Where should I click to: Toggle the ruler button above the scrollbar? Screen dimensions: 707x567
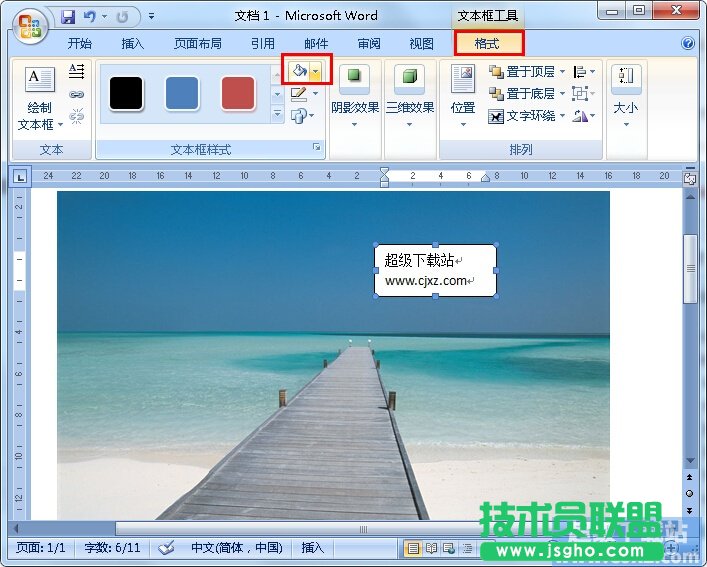(x=689, y=178)
